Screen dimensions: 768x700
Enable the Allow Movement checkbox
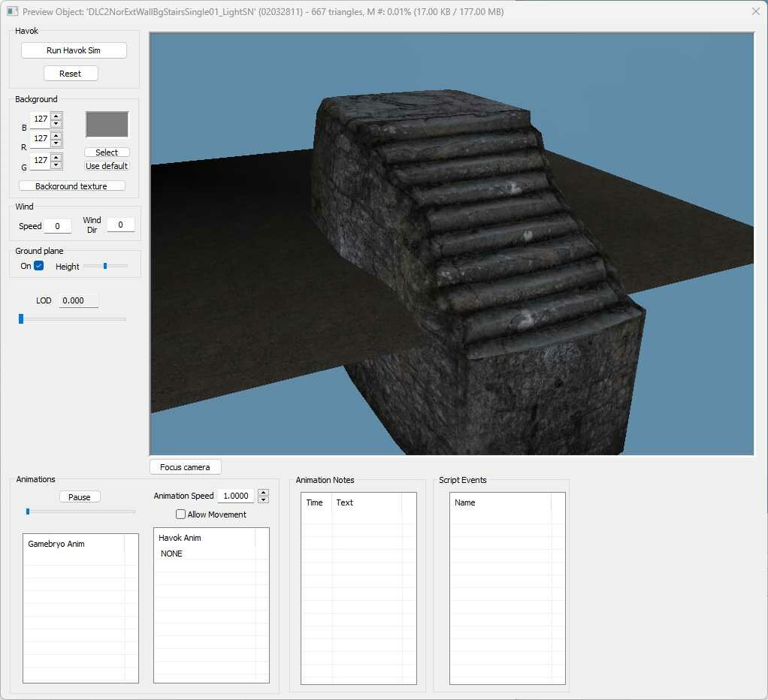pyautogui.click(x=181, y=514)
